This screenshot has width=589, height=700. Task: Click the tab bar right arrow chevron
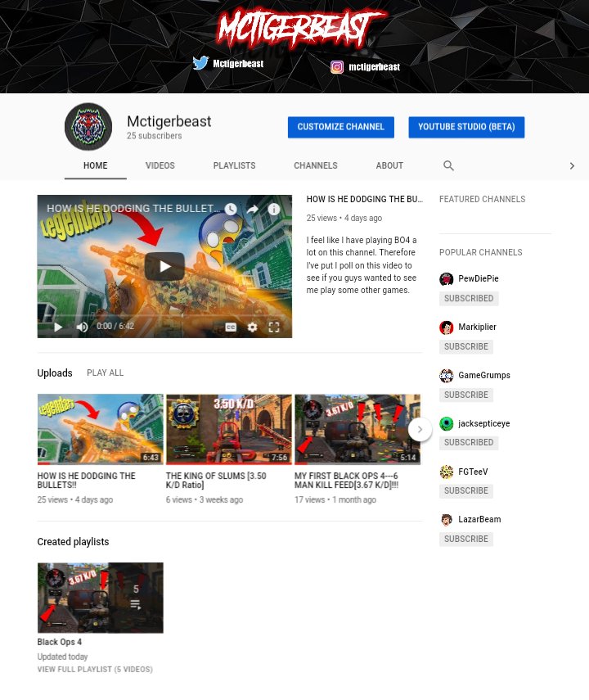[x=572, y=166]
